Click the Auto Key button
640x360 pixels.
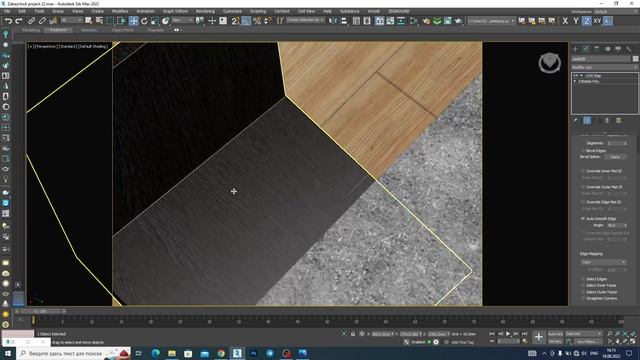point(555,334)
